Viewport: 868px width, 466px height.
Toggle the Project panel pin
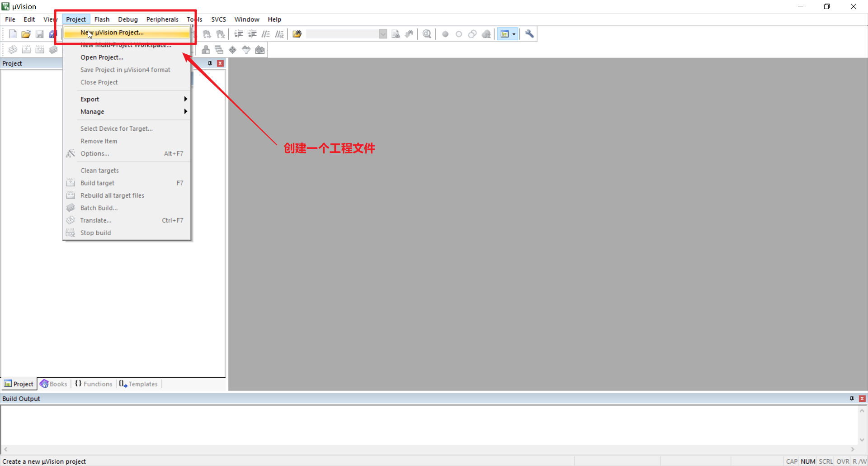coord(210,63)
